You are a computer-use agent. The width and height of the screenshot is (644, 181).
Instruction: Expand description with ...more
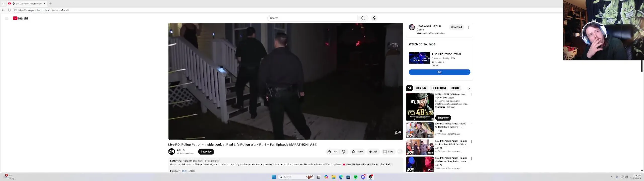point(192,171)
